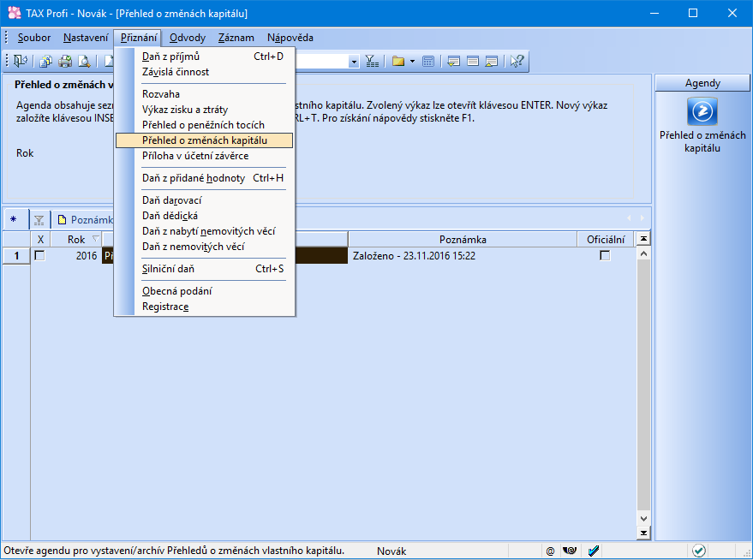Open the calculator toolbar icon
Image resolution: width=753 pixels, height=560 pixels.
pyautogui.click(x=427, y=61)
